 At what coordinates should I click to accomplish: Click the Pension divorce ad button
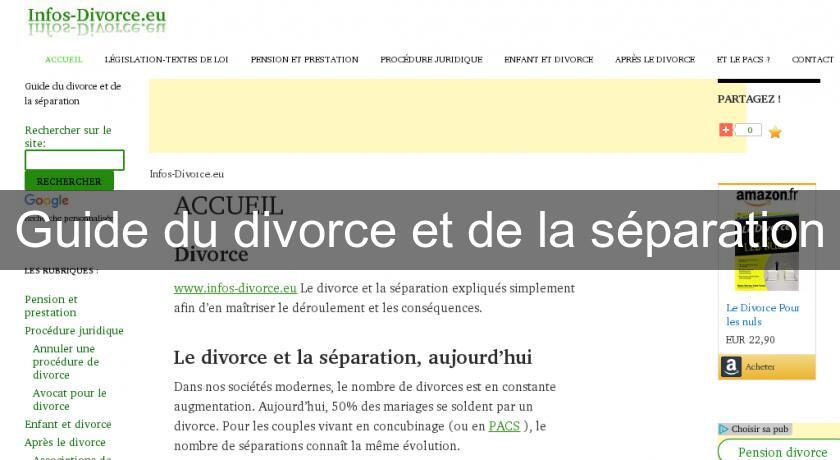[x=781, y=452]
